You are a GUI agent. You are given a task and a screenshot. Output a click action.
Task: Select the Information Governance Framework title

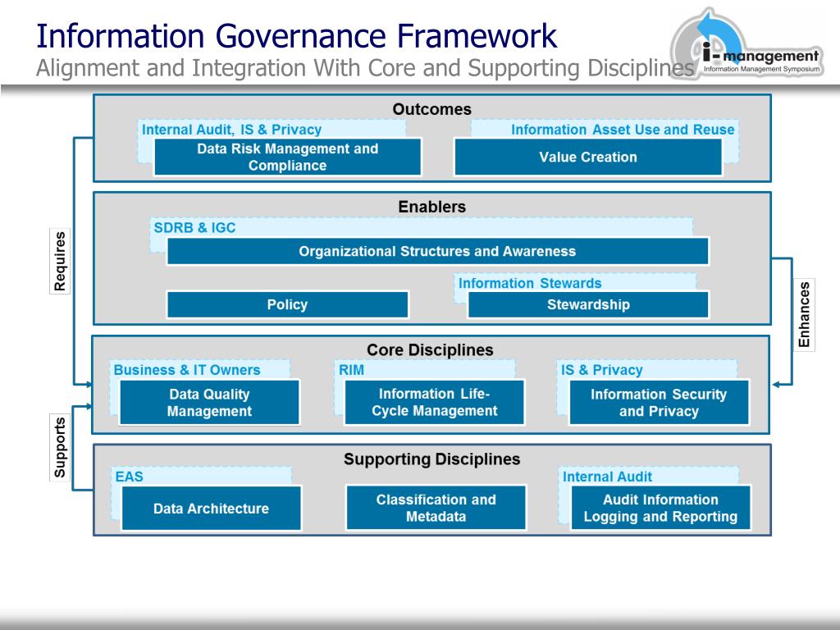[297, 36]
